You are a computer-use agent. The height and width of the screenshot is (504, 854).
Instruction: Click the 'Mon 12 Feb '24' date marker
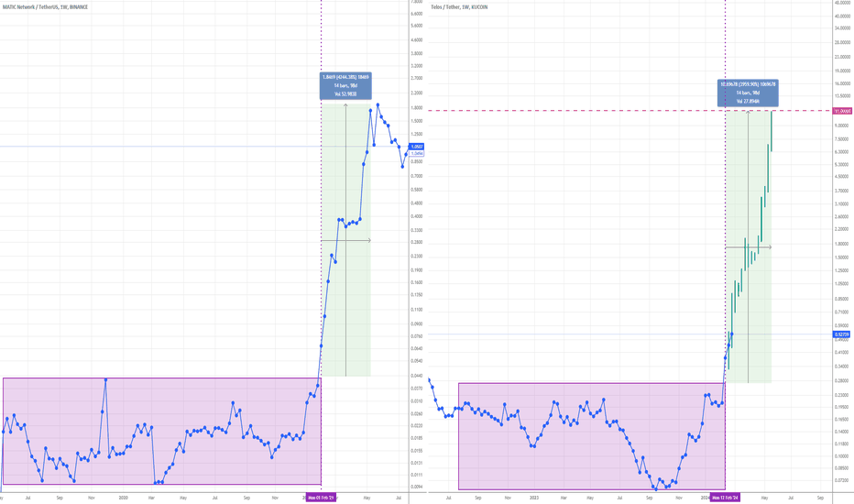[725, 498]
